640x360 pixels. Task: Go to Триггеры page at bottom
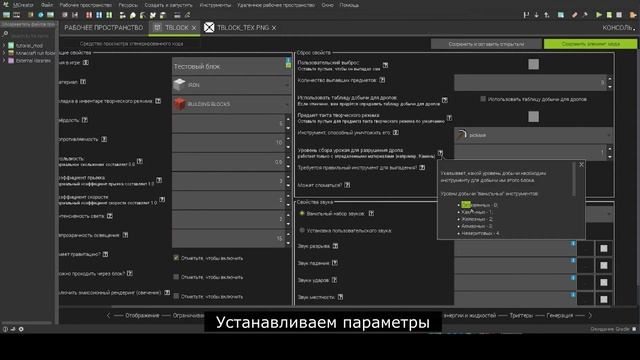click(x=521, y=315)
